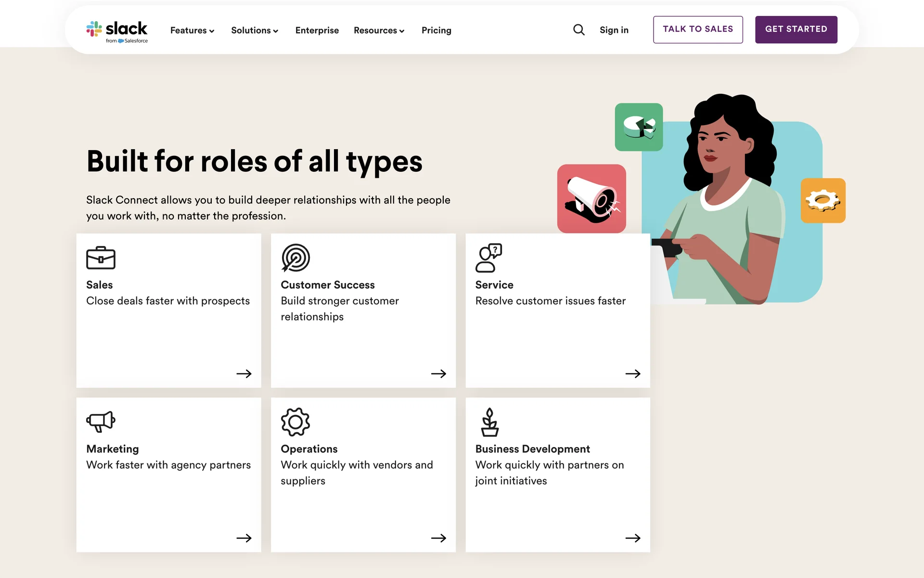Open the Pricing page link
The width and height of the screenshot is (924, 578).
tap(436, 30)
